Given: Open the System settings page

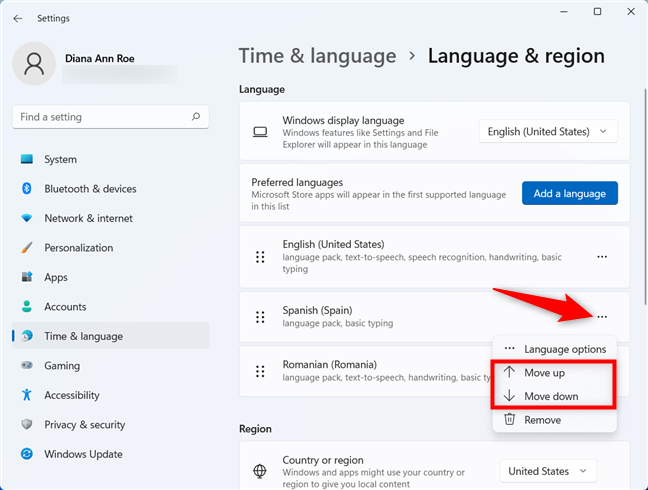Looking at the screenshot, I should (60, 159).
